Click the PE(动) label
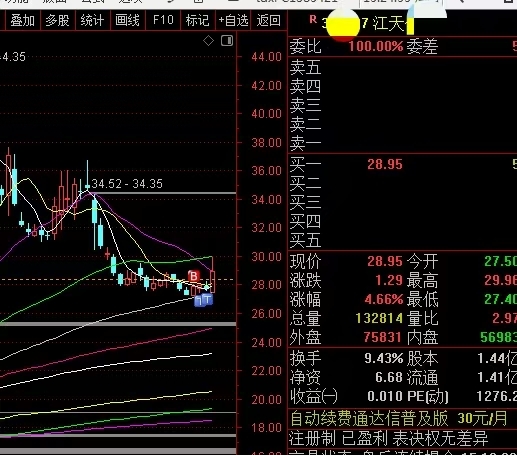 pos(428,396)
